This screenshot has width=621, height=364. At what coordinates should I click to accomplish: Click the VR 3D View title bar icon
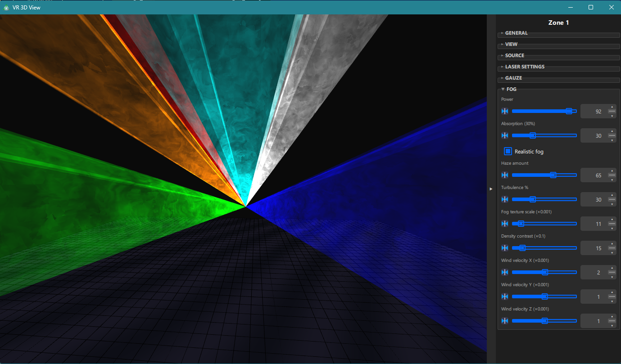tap(6, 7)
